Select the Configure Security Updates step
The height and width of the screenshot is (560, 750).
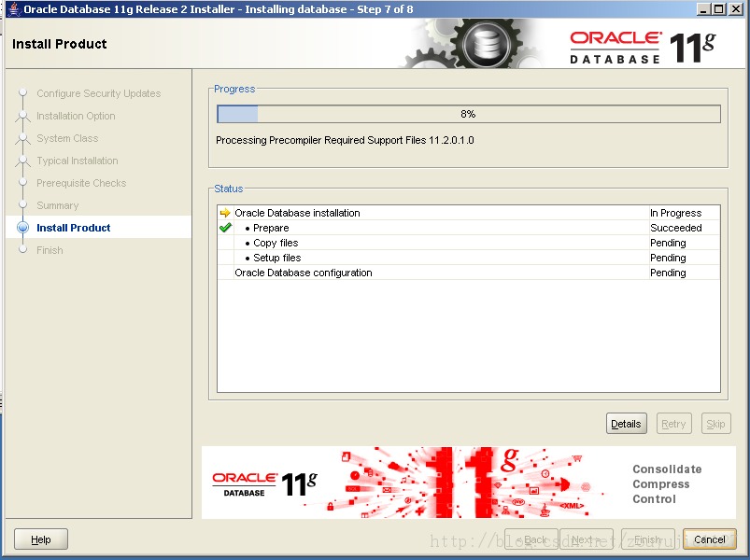coord(98,93)
